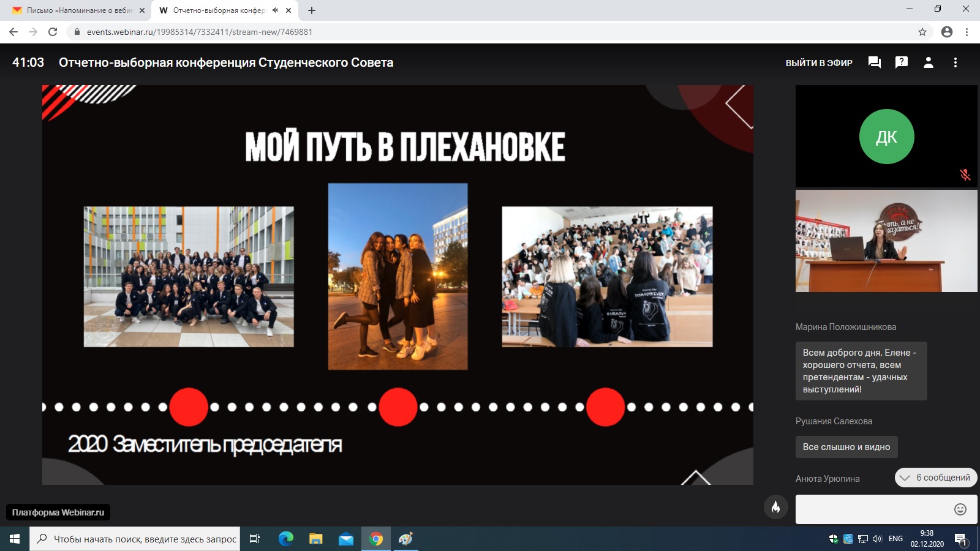The height and width of the screenshot is (551, 980).
Task: Open the Chrome profile menu
Action: point(947,32)
